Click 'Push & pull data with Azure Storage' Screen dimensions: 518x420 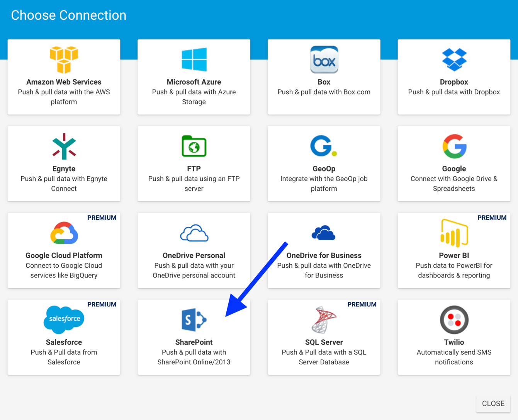click(194, 97)
